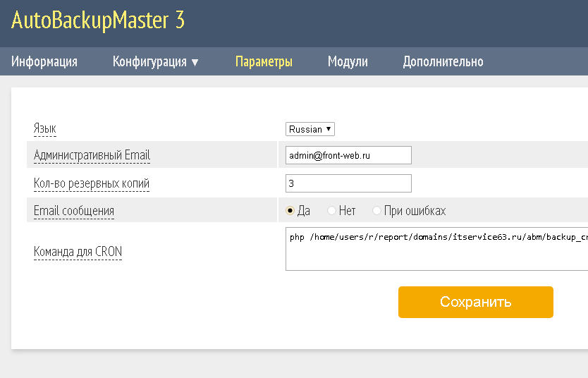Switch to the Параметры tab
588x378 pixels.
tap(264, 61)
